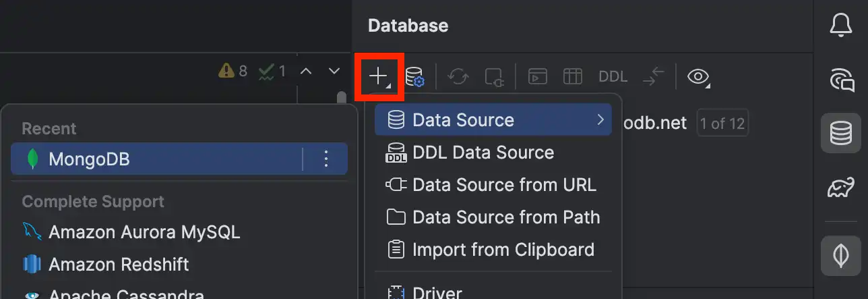The image size is (868, 299).
Task: Select Import from Clipboard option
Action: pyautogui.click(x=503, y=250)
